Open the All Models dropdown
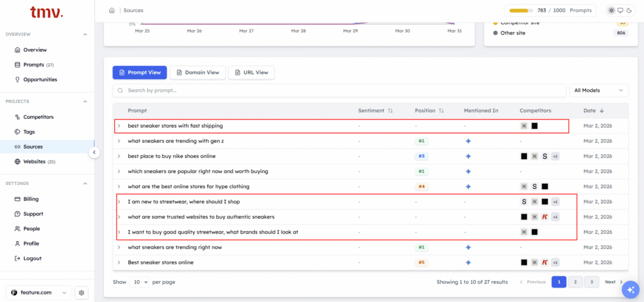The width and height of the screenshot is (644, 302). (x=599, y=91)
